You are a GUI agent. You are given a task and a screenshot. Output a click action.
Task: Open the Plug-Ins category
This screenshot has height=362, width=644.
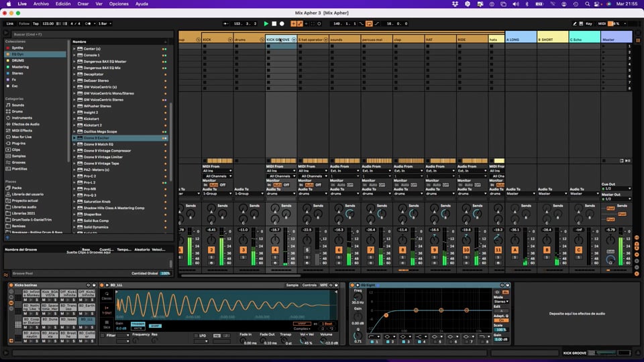point(19,143)
